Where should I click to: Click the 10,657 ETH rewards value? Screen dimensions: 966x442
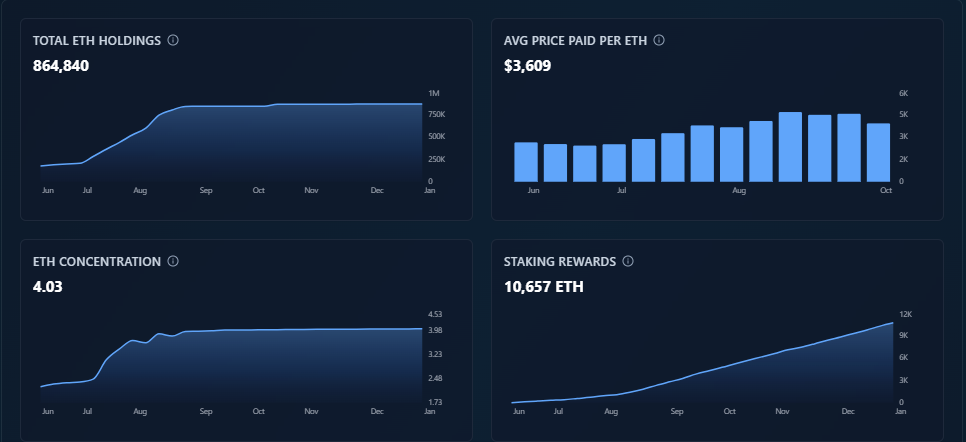pyautogui.click(x=544, y=287)
